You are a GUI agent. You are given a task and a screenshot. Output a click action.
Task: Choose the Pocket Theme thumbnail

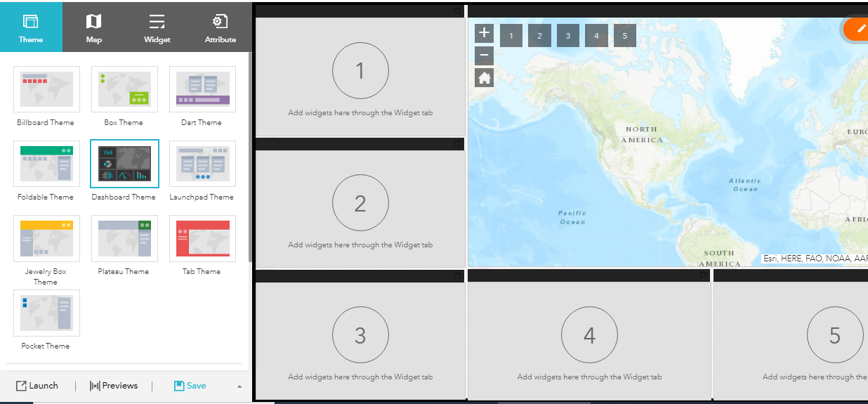(46, 313)
